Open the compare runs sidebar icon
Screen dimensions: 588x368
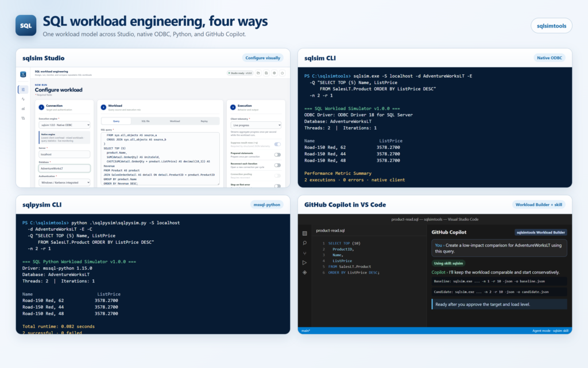(x=23, y=118)
